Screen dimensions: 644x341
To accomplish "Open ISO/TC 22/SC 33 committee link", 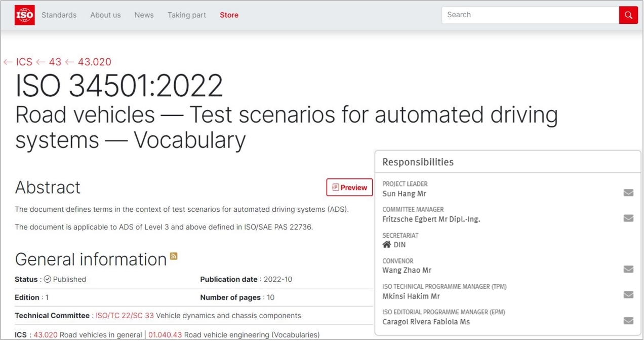I will pyautogui.click(x=125, y=316).
